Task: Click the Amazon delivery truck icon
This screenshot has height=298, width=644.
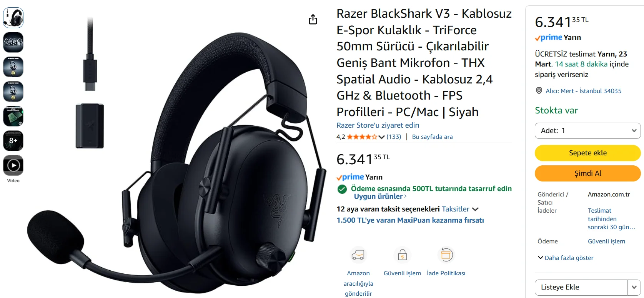Action: [358, 255]
